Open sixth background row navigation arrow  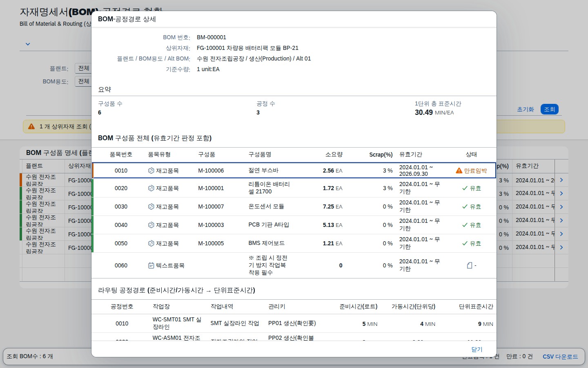(561, 247)
